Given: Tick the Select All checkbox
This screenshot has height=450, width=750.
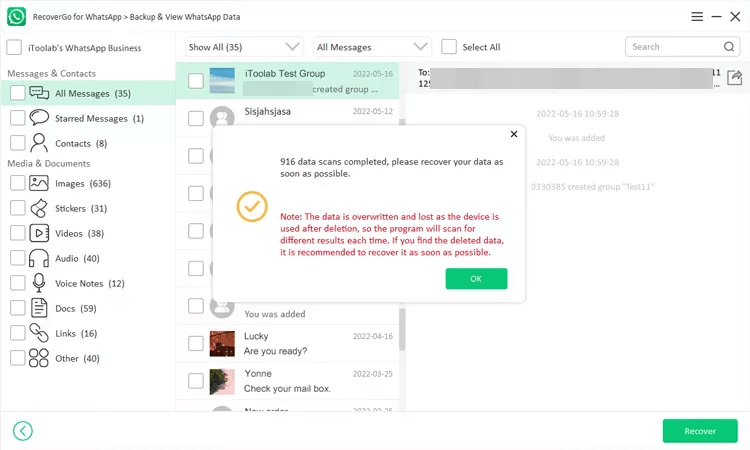Looking at the screenshot, I should coord(449,47).
